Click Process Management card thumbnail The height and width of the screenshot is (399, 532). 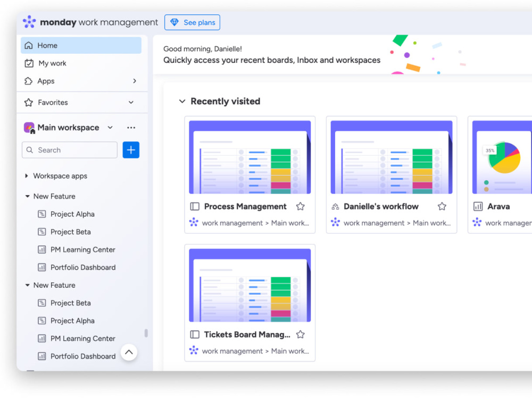(250, 157)
